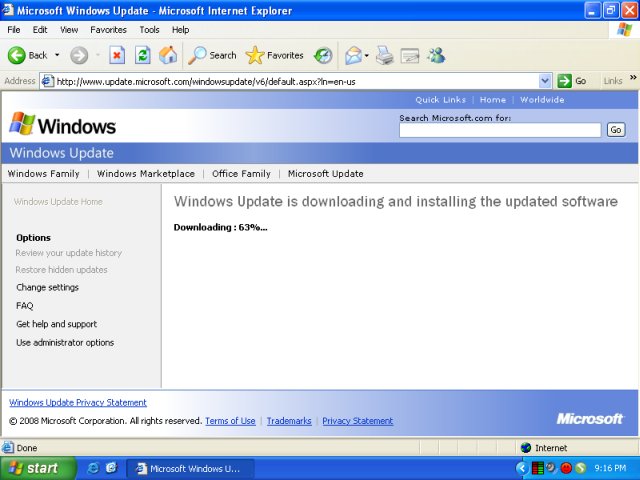Open the Help menu
The height and width of the screenshot is (480, 640).
[x=180, y=30]
